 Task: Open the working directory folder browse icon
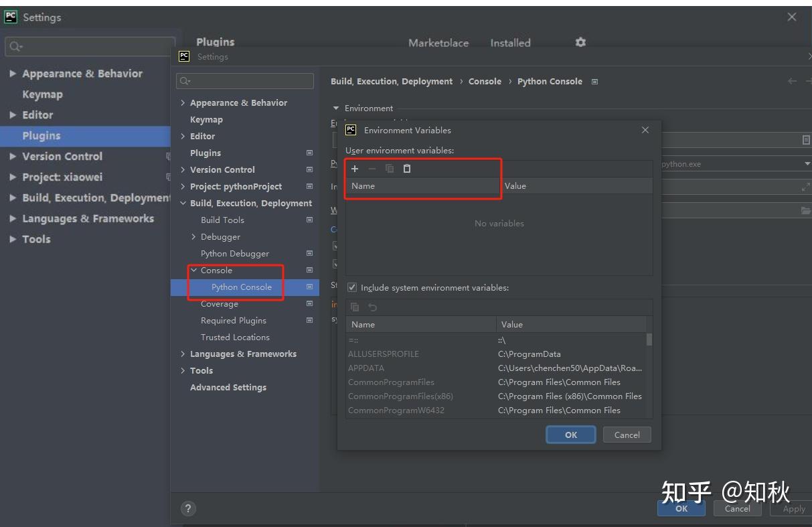coord(805,210)
